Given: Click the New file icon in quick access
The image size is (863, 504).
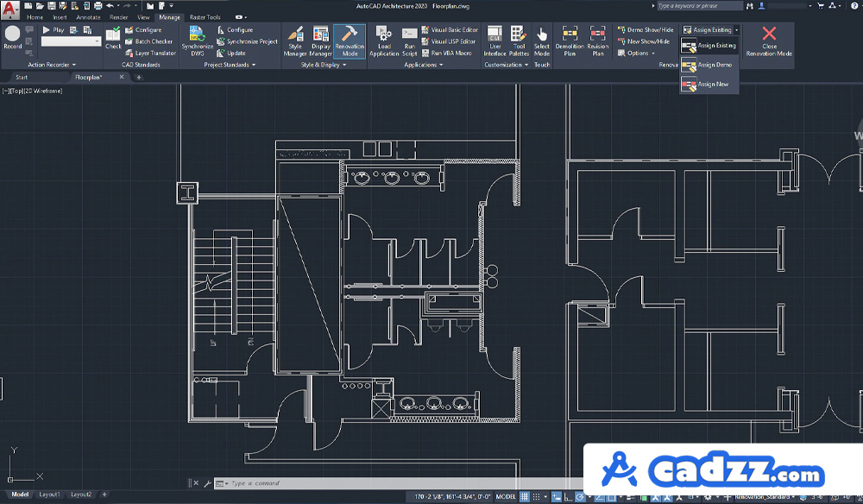Looking at the screenshot, I should coord(28,6).
